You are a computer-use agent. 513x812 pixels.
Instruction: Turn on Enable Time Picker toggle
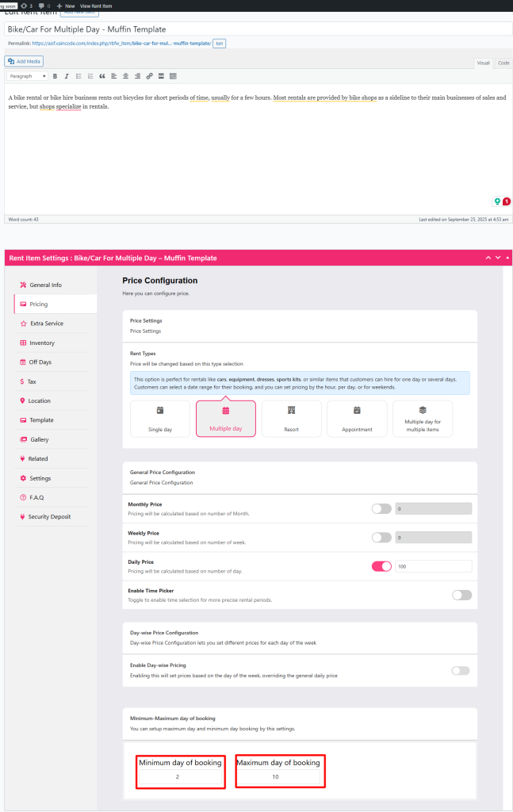tap(461, 595)
